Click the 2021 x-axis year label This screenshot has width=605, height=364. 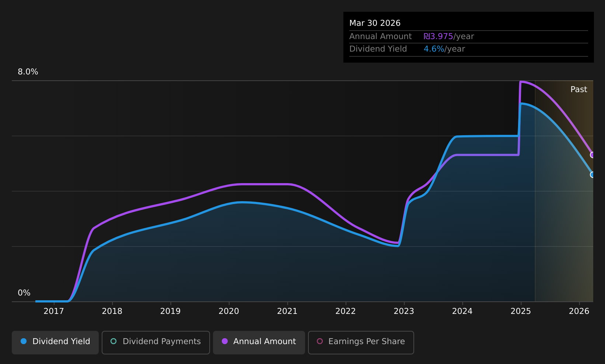[x=287, y=311]
